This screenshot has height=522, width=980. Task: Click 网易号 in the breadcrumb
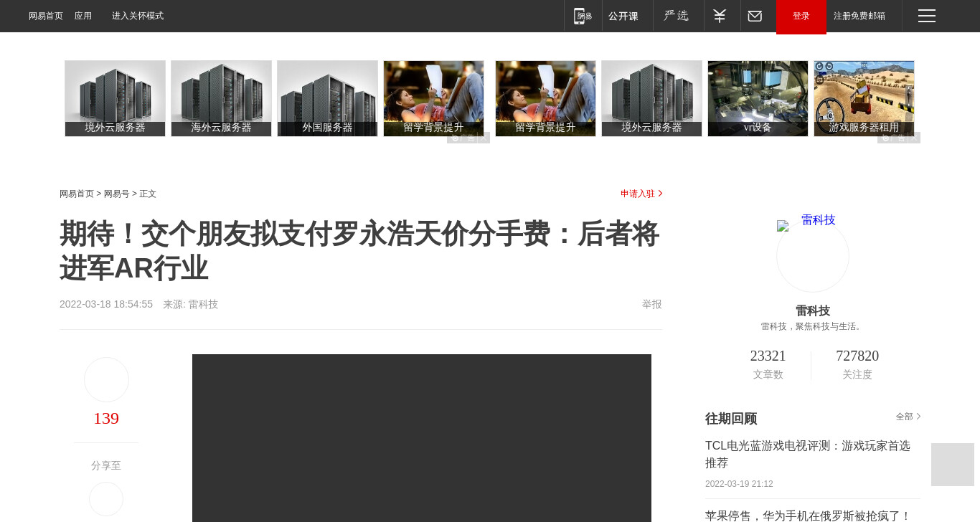point(117,194)
